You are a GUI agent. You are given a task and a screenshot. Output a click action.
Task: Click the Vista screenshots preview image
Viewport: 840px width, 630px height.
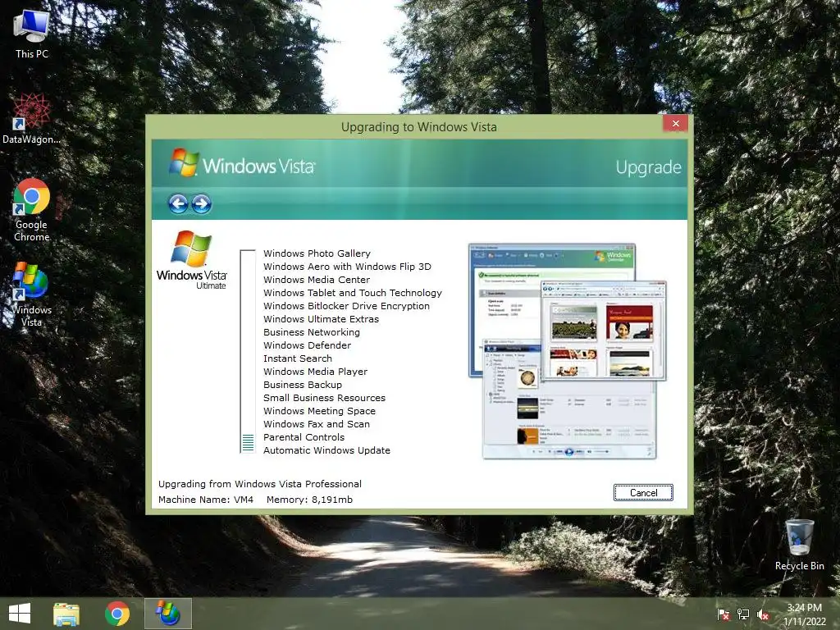[568, 351]
